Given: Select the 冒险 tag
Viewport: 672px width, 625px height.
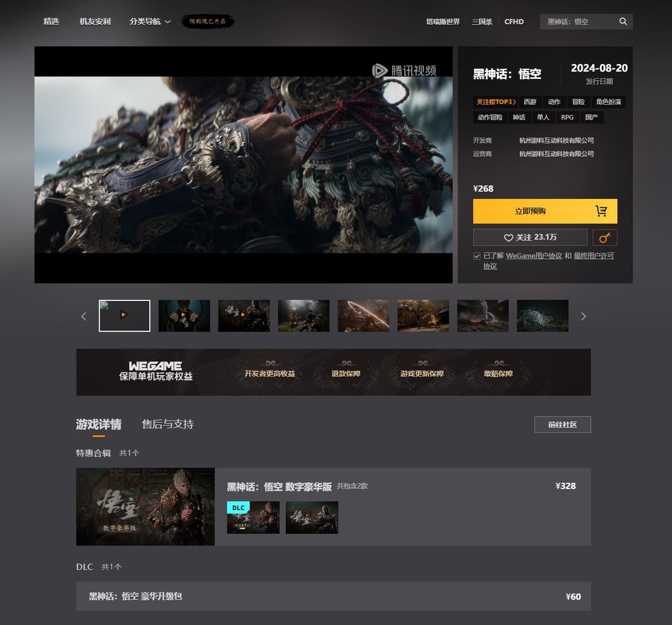Looking at the screenshot, I should 578,102.
